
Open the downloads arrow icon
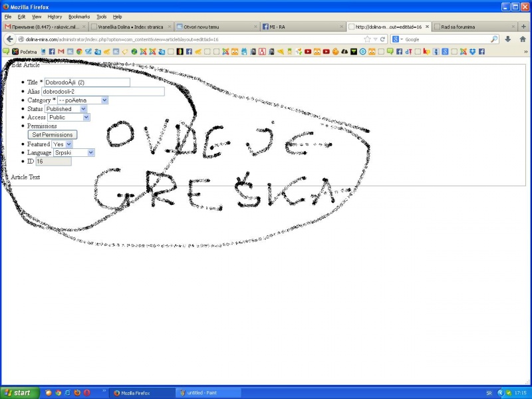507,39
